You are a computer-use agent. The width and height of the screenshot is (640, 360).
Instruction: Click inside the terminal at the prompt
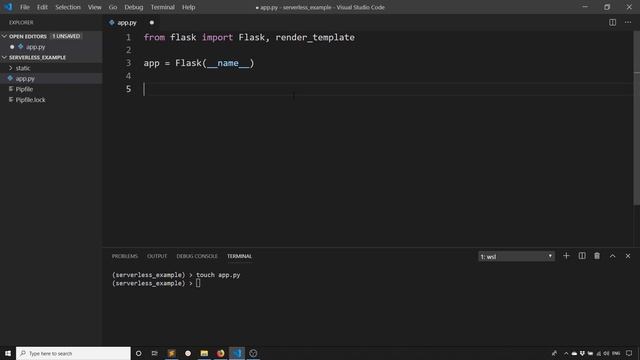[x=198, y=283]
